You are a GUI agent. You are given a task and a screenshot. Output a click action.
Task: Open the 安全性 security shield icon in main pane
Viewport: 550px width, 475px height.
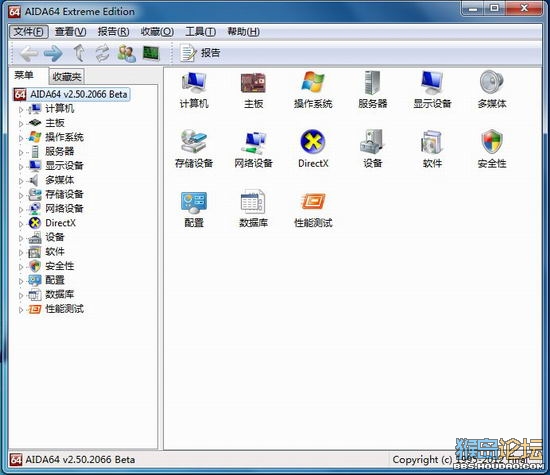(x=492, y=149)
